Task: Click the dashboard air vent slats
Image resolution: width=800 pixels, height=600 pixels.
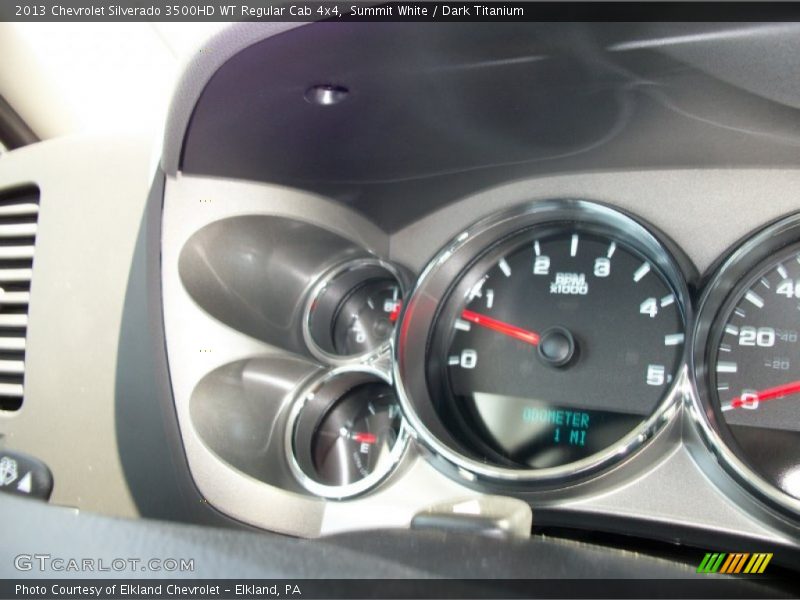Action: pos(18,298)
